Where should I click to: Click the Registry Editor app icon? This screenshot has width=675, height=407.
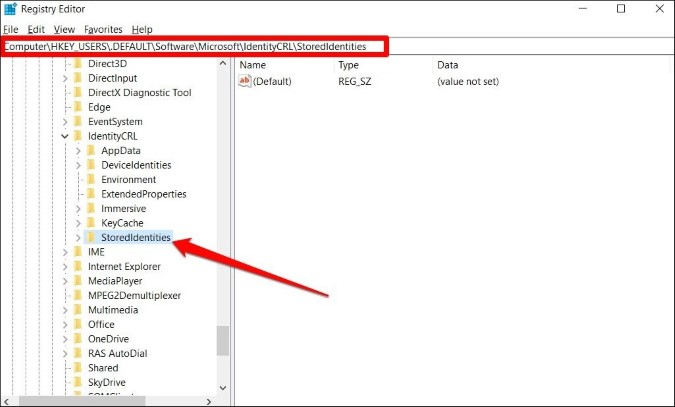[10, 9]
